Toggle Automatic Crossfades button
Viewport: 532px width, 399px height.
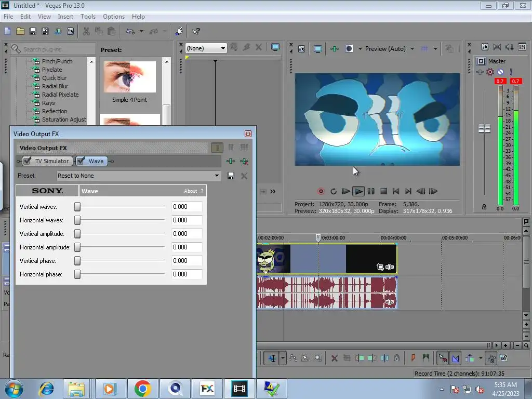pyautogui.click(x=455, y=358)
